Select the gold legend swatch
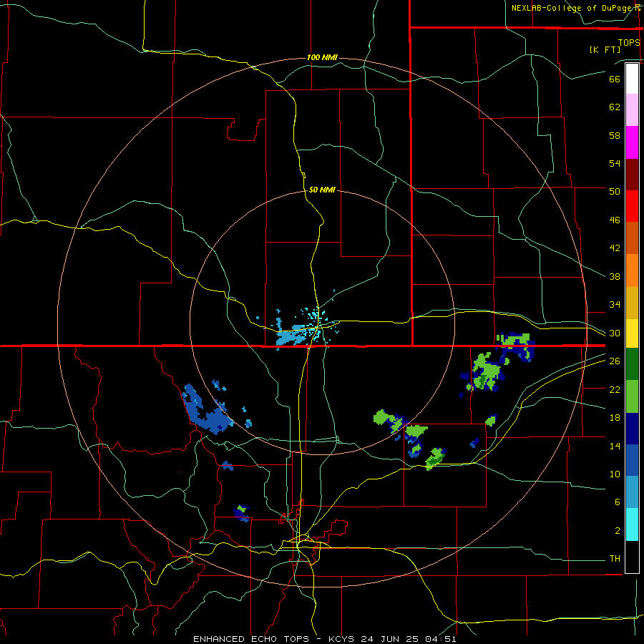644x644 pixels. (x=632, y=303)
